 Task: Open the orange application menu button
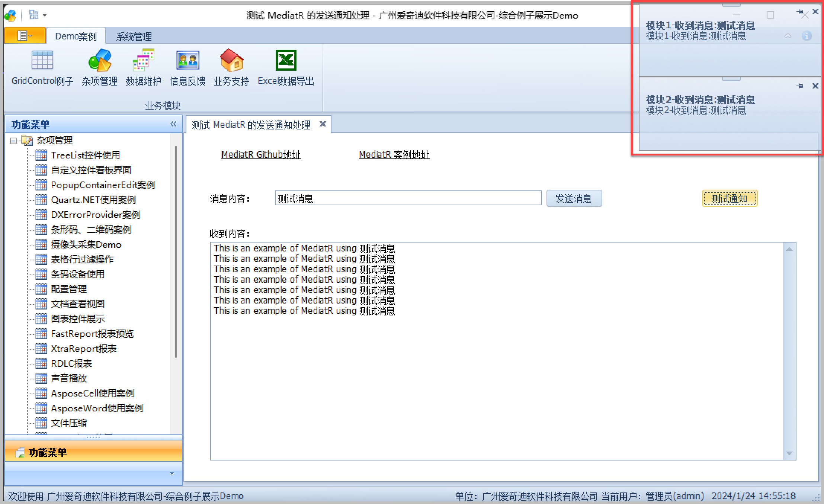[25, 36]
